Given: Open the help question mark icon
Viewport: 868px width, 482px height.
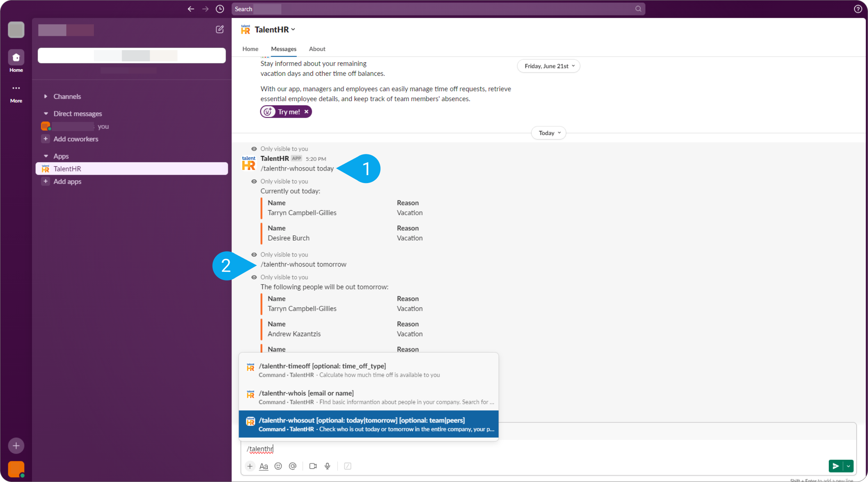Looking at the screenshot, I should click(858, 9).
